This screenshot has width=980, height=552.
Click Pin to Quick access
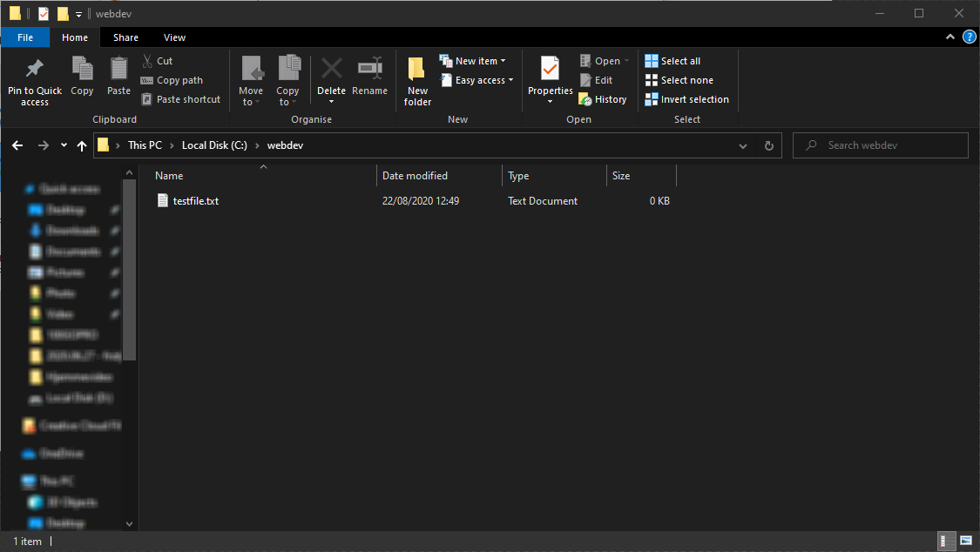click(34, 82)
